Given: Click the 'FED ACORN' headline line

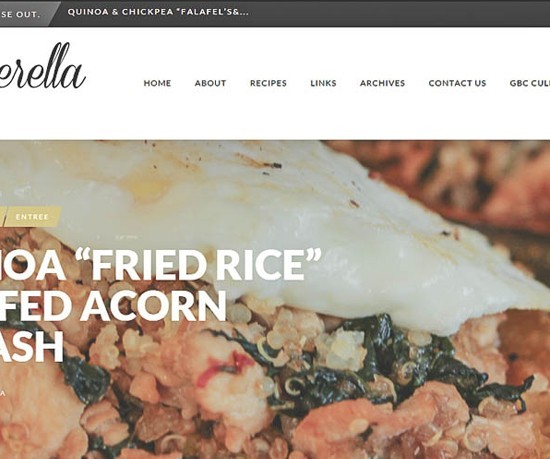Looking at the screenshot, I should [x=113, y=305].
